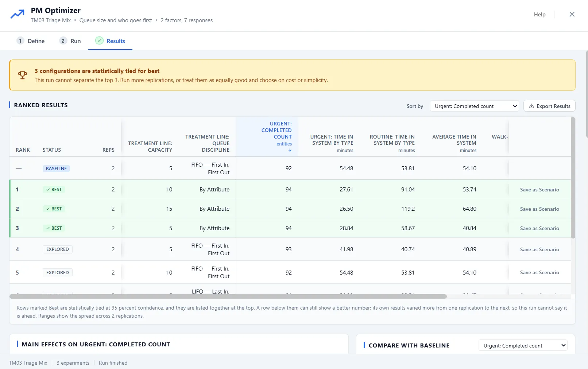The width and height of the screenshot is (588, 369).
Task: Click the BEST badge in rank 3 row
Action: [54, 228]
